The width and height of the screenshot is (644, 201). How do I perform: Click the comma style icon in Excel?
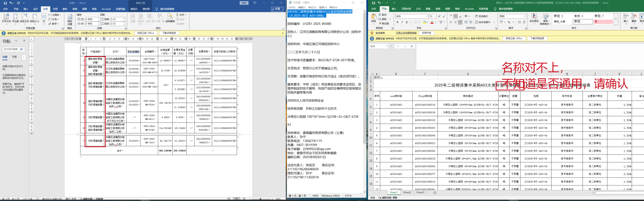pos(513,22)
